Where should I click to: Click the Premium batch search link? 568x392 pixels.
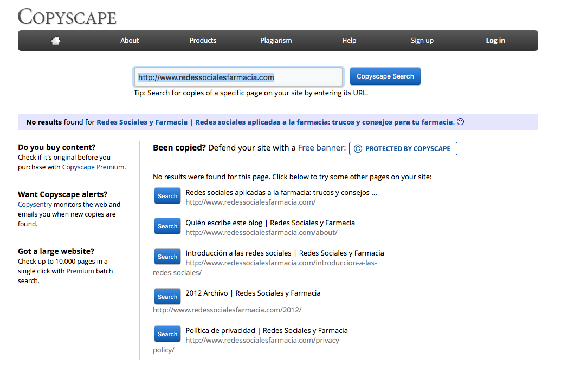[80, 271]
